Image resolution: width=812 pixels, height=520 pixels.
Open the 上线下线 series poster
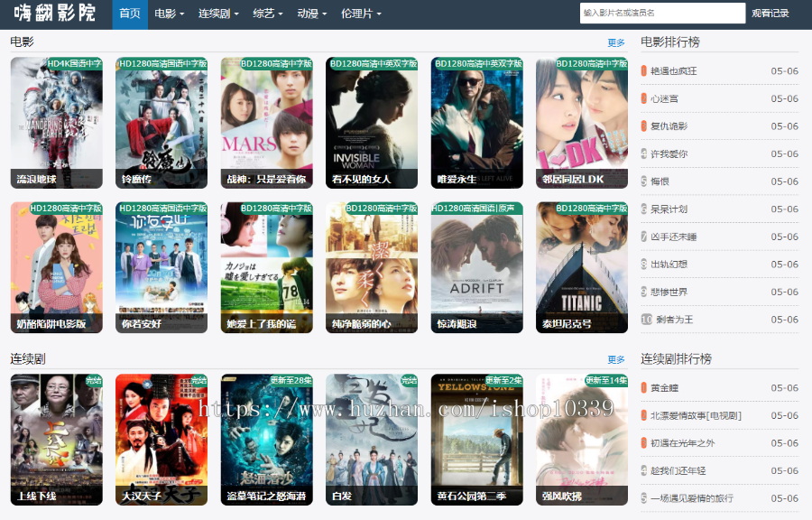(57, 440)
